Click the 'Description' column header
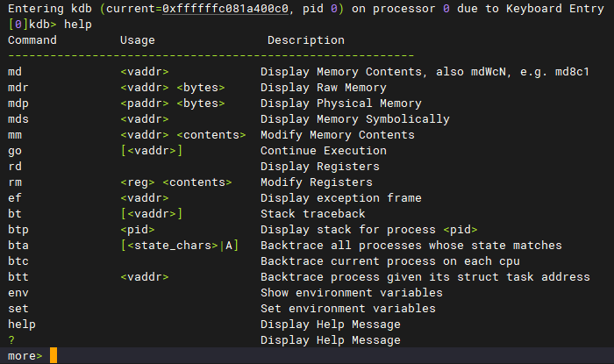Image resolution: width=614 pixels, height=364 pixels. [306, 39]
